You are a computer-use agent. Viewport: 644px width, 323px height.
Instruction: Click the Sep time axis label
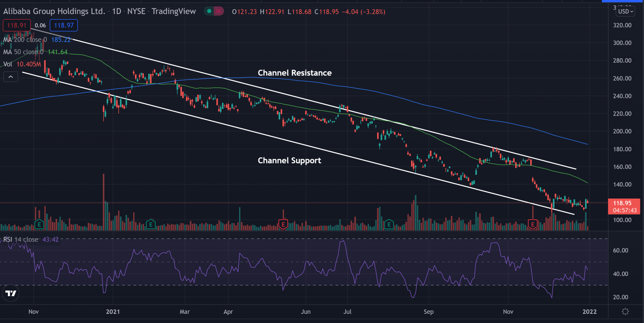pyautogui.click(x=429, y=312)
